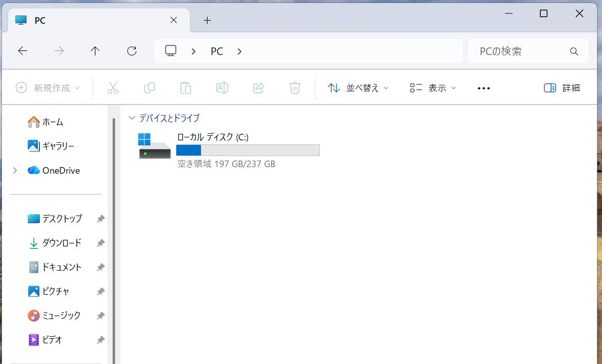Click the Copy icon in toolbar

tap(149, 87)
